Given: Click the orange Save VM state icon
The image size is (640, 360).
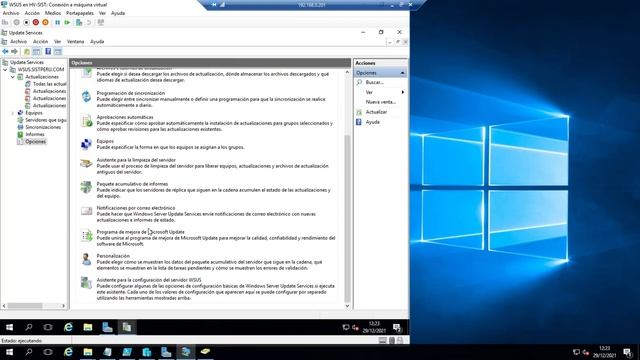Looking at the screenshot, I should tap(45, 22).
